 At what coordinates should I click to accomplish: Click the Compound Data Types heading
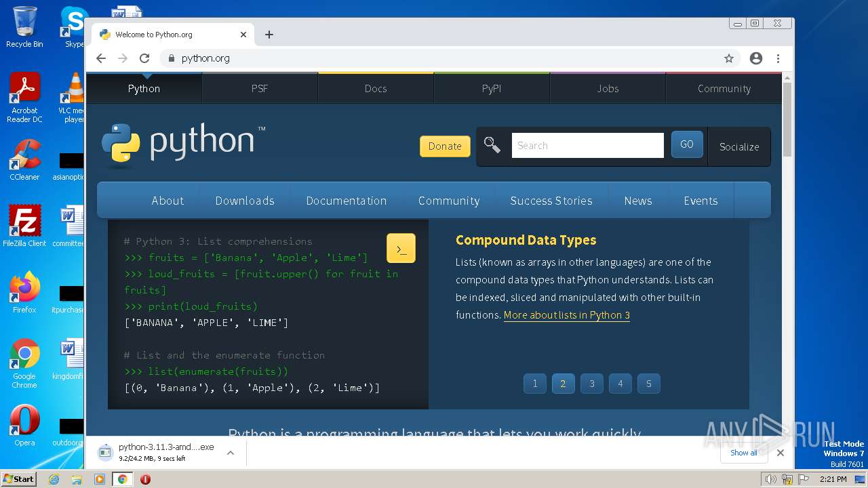click(526, 240)
